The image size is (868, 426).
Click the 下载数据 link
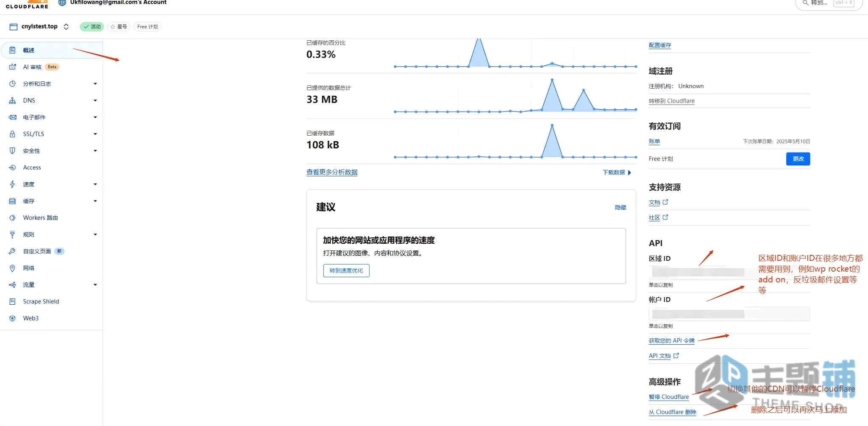click(617, 173)
